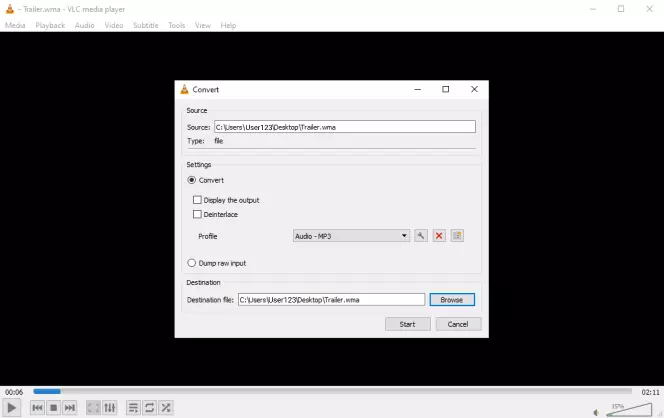Minimize the VLC main window
The width and height of the screenshot is (664, 418).
593,9
